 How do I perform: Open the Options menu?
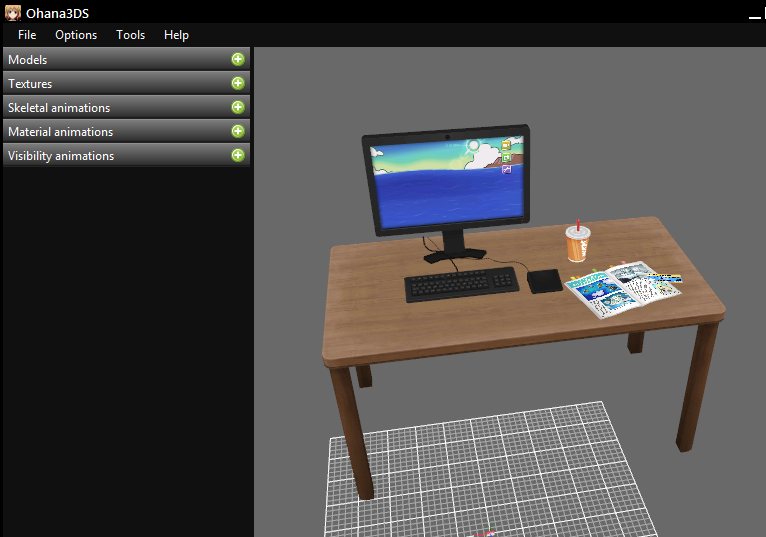click(x=76, y=35)
